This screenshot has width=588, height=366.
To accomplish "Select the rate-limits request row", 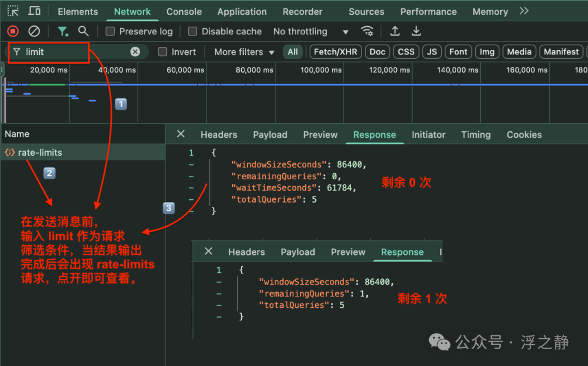I will click(x=40, y=152).
